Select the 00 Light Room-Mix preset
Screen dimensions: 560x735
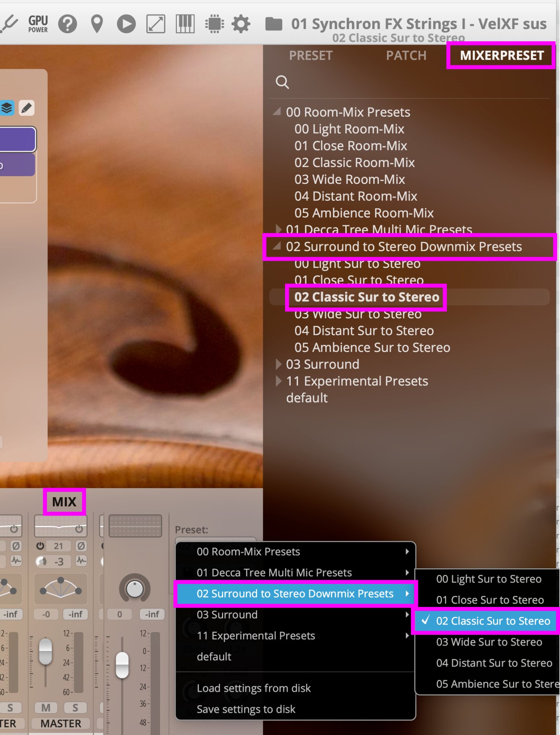(x=349, y=129)
